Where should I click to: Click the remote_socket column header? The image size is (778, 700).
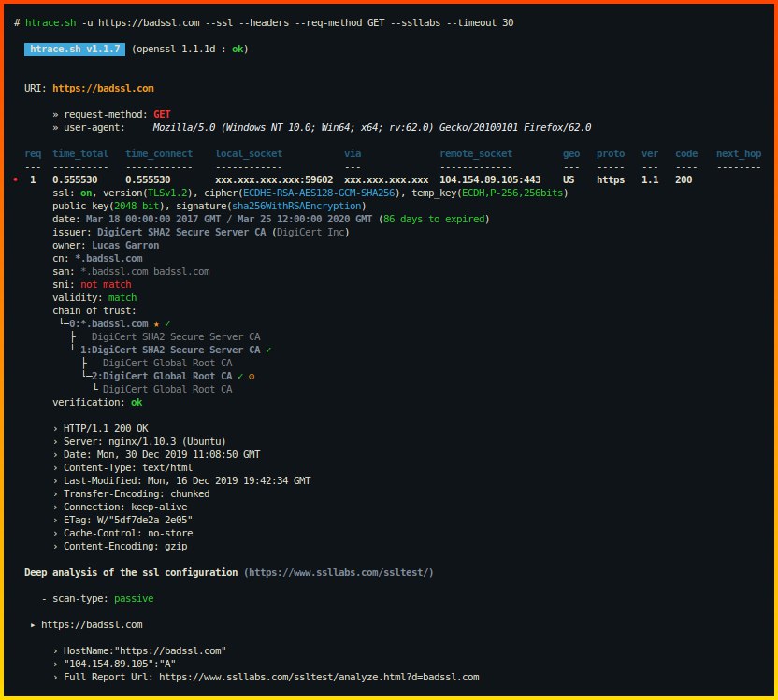point(476,153)
